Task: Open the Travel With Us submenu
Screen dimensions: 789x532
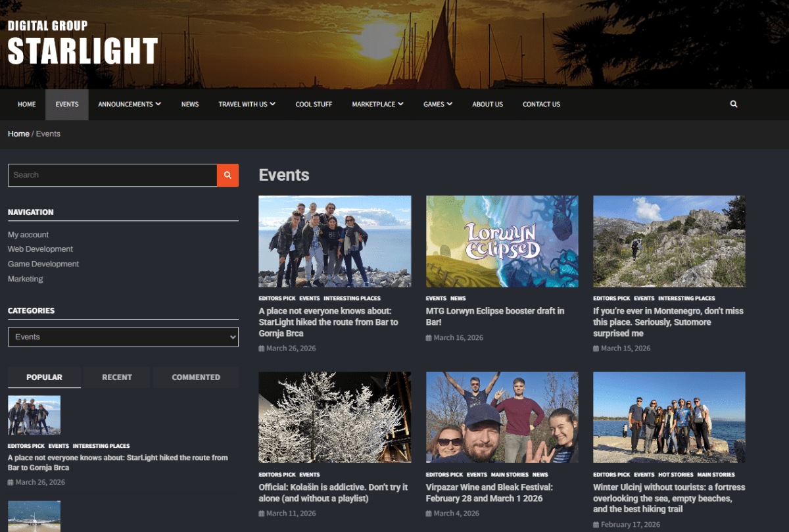Action: coord(247,104)
